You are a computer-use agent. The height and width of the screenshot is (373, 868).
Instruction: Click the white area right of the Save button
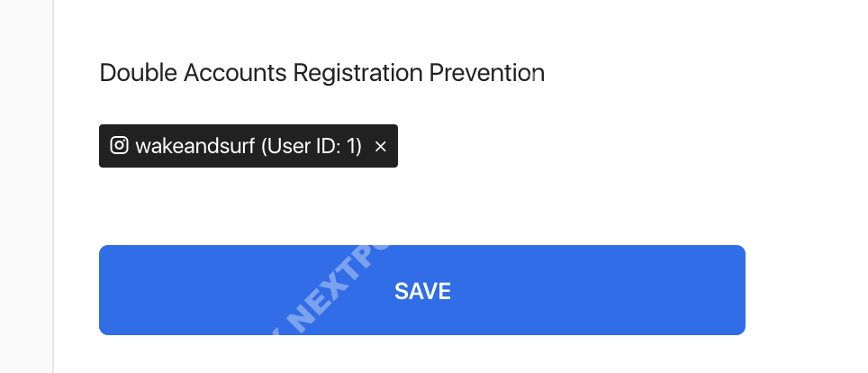[804, 290]
